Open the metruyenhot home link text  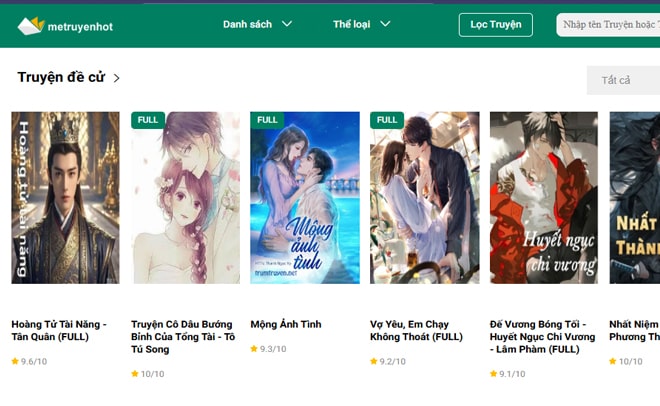click(x=80, y=27)
